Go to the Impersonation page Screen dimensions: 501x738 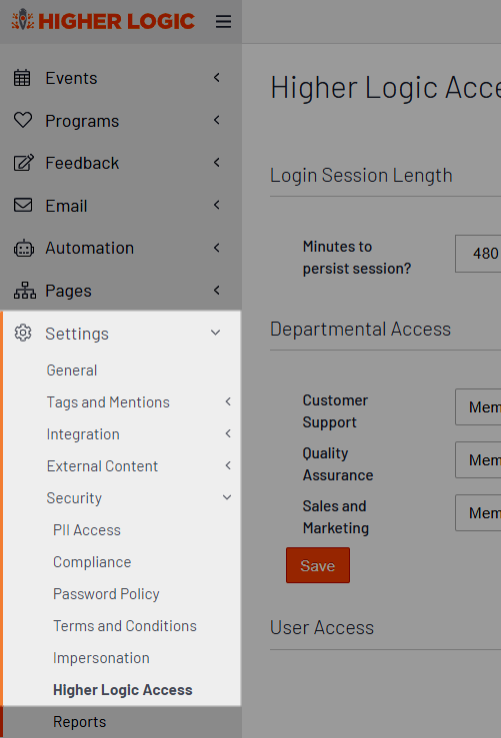coord(101,658)
